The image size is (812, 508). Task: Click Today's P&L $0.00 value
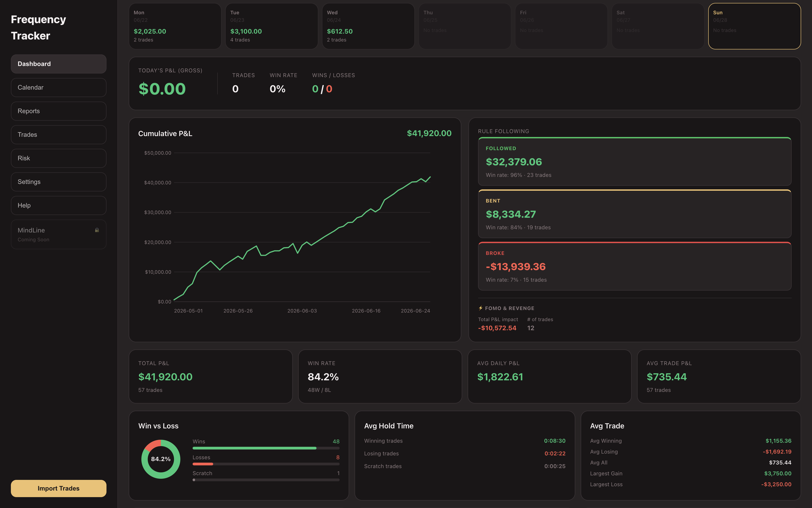click(x=162, y=89)
